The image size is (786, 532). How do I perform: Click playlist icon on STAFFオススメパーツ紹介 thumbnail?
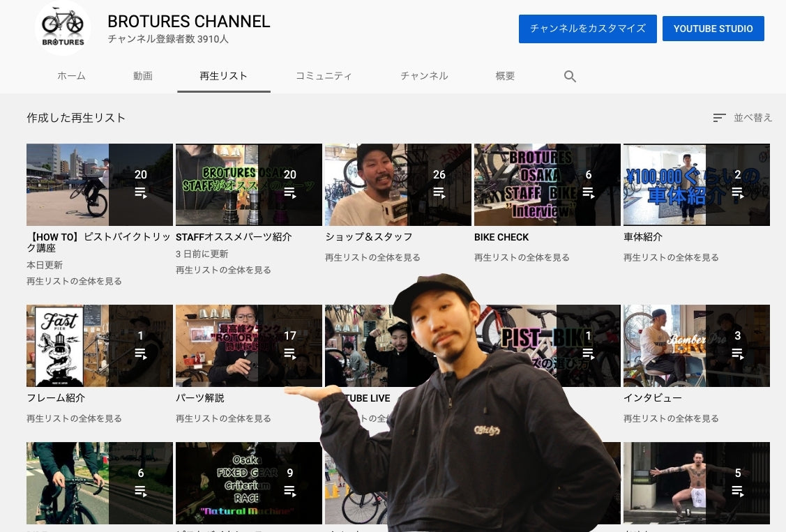click(290, 193)
